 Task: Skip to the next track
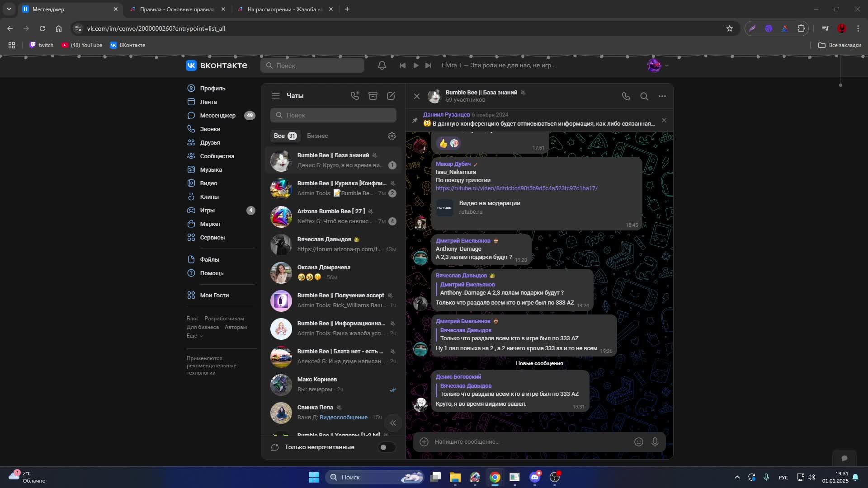pyautogui.click(x=428, y=66)
